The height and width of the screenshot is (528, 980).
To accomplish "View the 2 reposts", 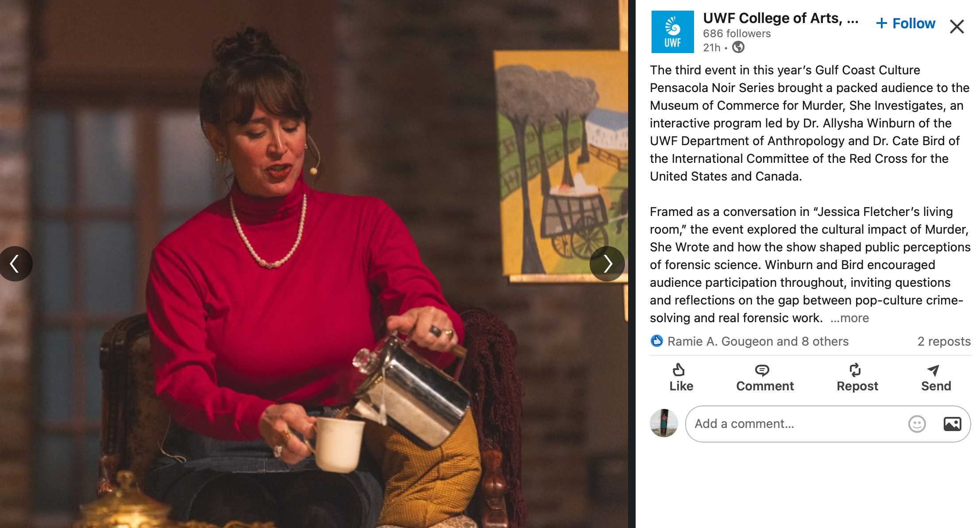I will pos(944,341).
